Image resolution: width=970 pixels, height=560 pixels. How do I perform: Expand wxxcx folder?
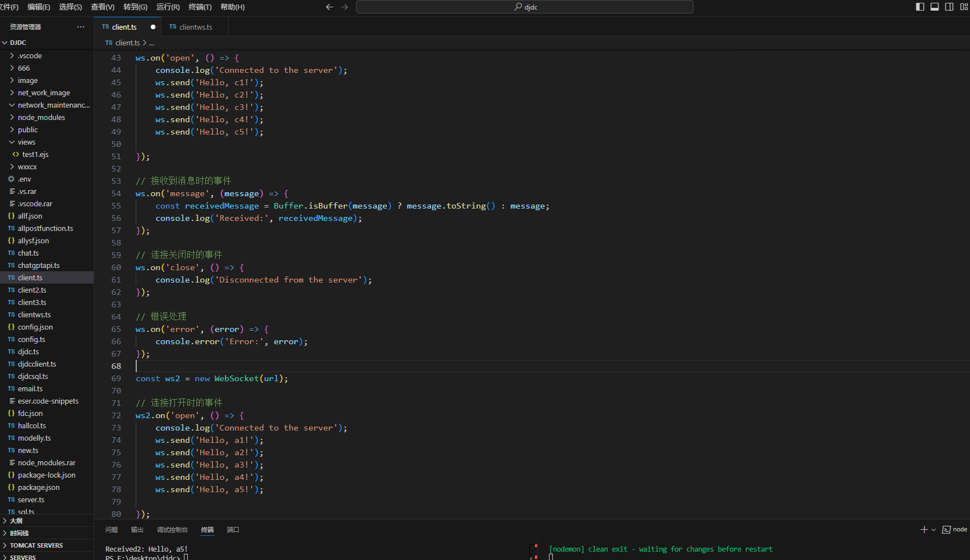tap(47, 166)
